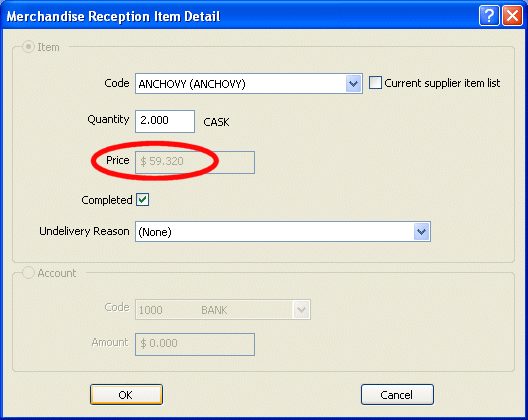Click the dialog title bar text

point(113,16)
